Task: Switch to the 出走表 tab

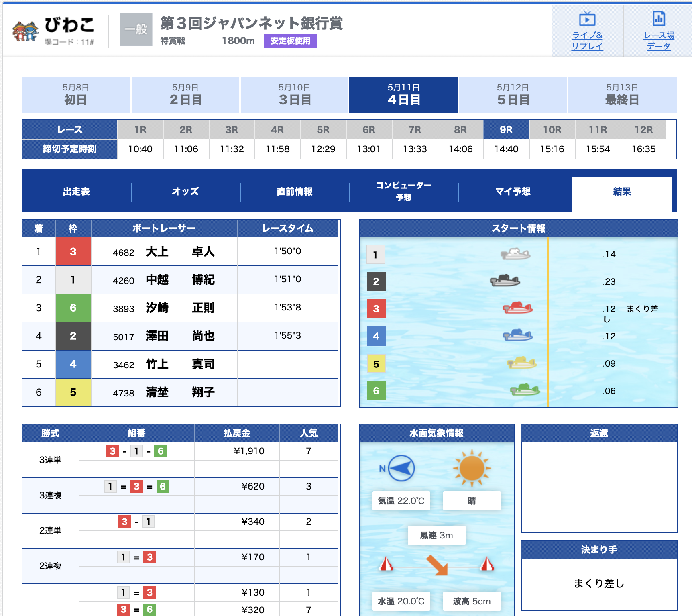Action: point(76,192)
